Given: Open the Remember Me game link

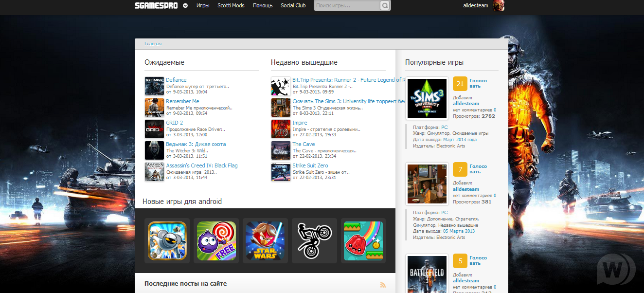Looking at the screenshot, I should [182, 101].
